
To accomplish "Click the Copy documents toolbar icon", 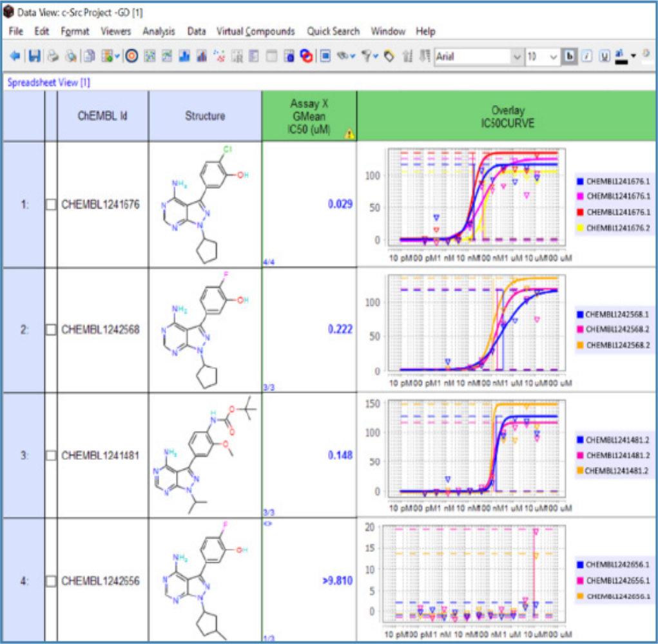I will tap(89, 56).
